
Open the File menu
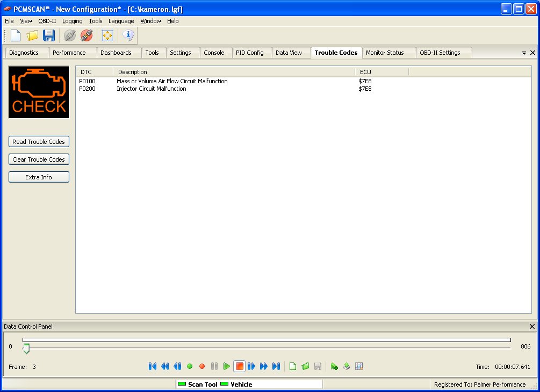coord(9,21)
